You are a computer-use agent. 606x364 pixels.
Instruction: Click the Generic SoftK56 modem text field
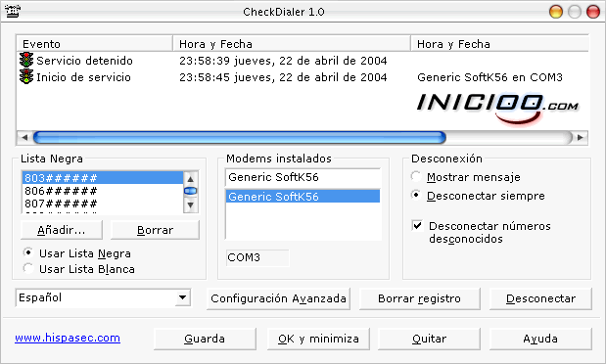[303, 177]
